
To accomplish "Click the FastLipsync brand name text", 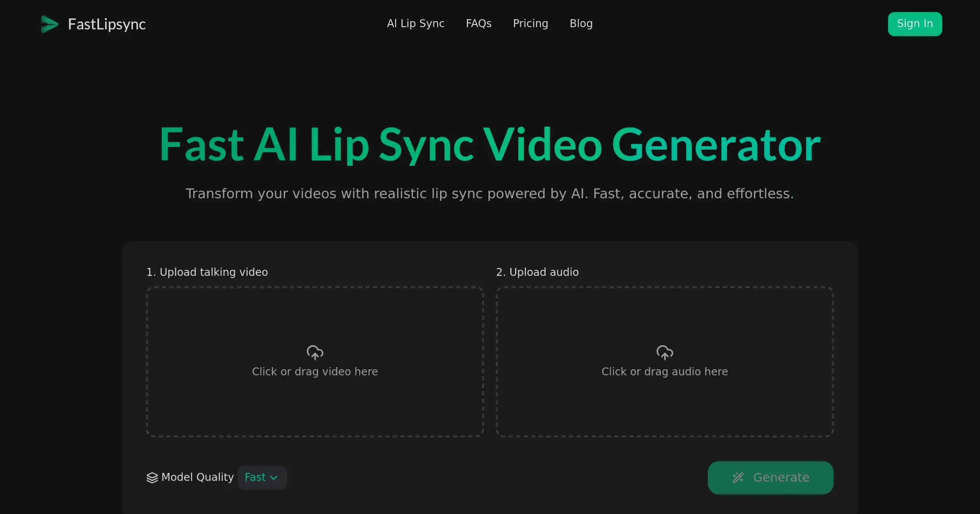I will 107,24.
